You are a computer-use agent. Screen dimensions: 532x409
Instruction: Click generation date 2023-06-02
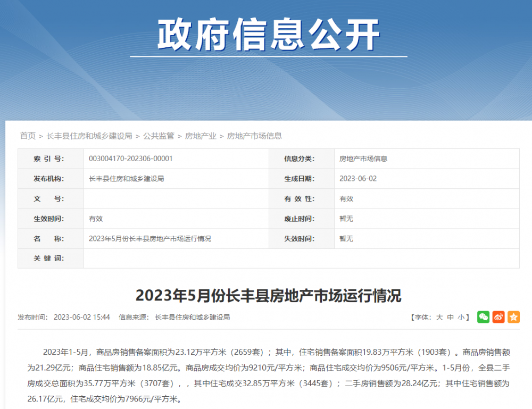358,179
